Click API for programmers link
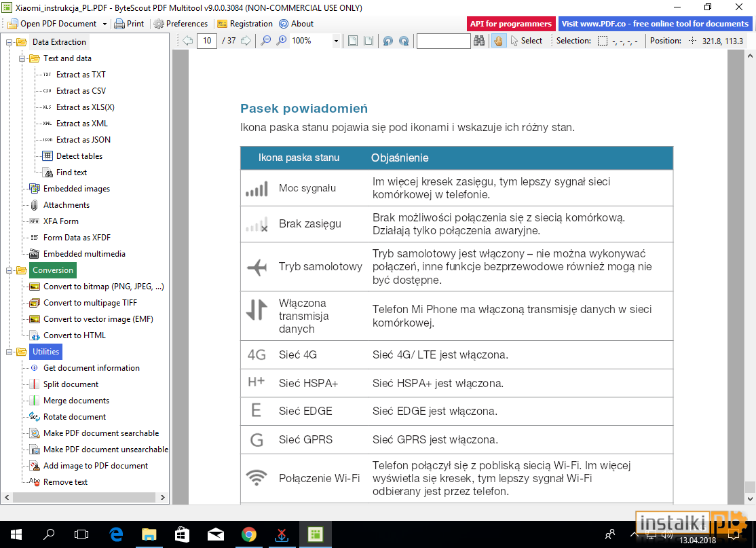The width and height of the screenshot is (756, 548). [x=510, y=24]
